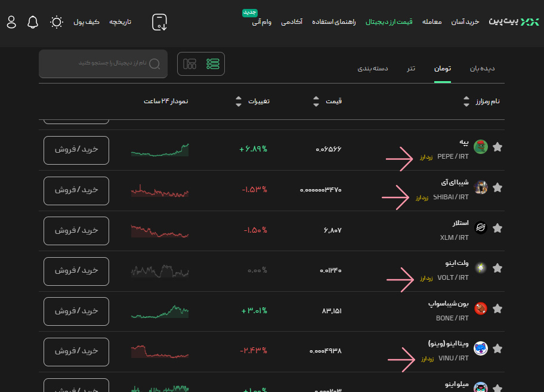Click the XLM 24-hour chart
544x392 pixels.
click(160, 231)
